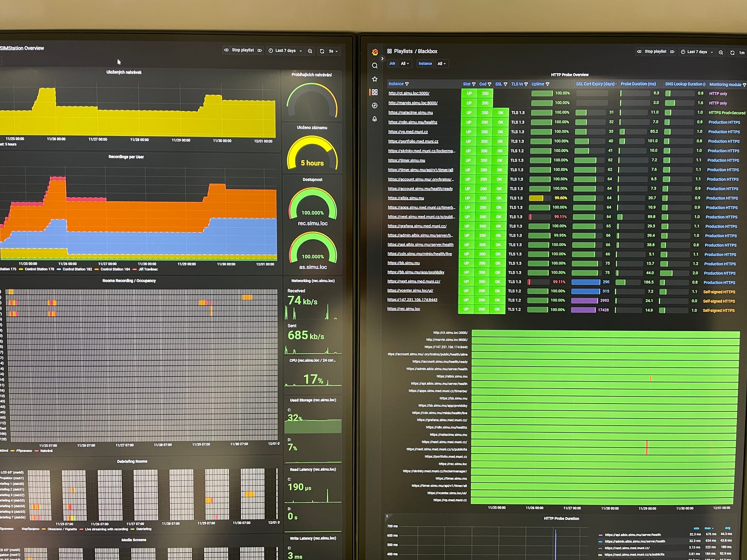Viewport: 747px width, 560px height.
Task: Toggle Control Station 182 legend series
Action: click(x=77, y=269)
